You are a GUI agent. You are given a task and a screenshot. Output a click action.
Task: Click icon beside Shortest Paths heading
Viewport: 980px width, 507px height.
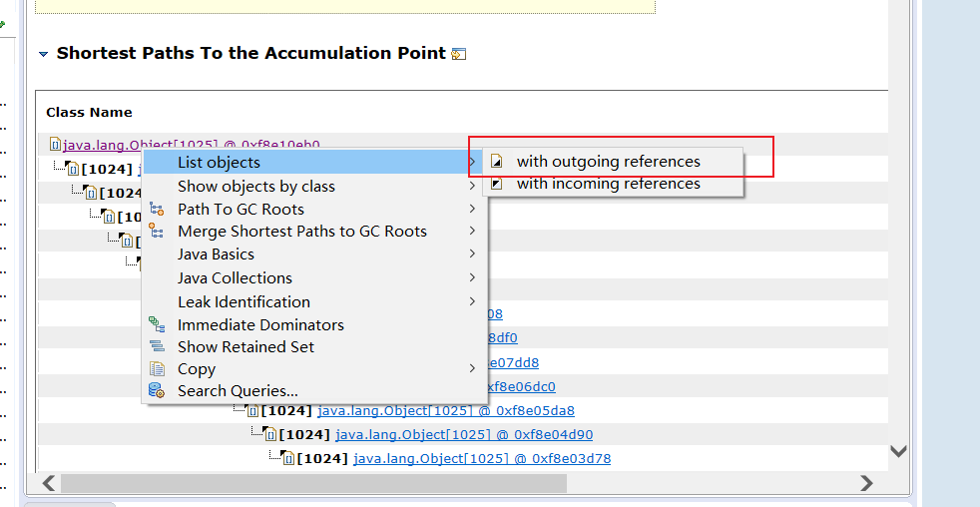click(x=459, y=54)
